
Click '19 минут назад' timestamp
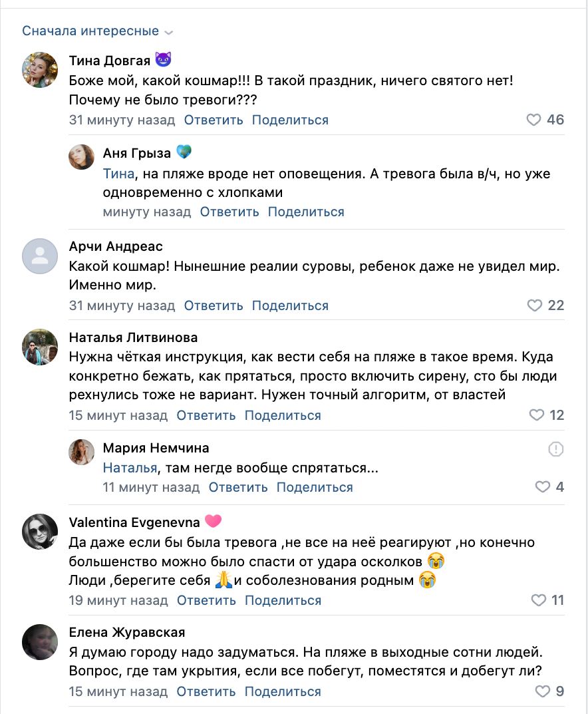point(118,601)
